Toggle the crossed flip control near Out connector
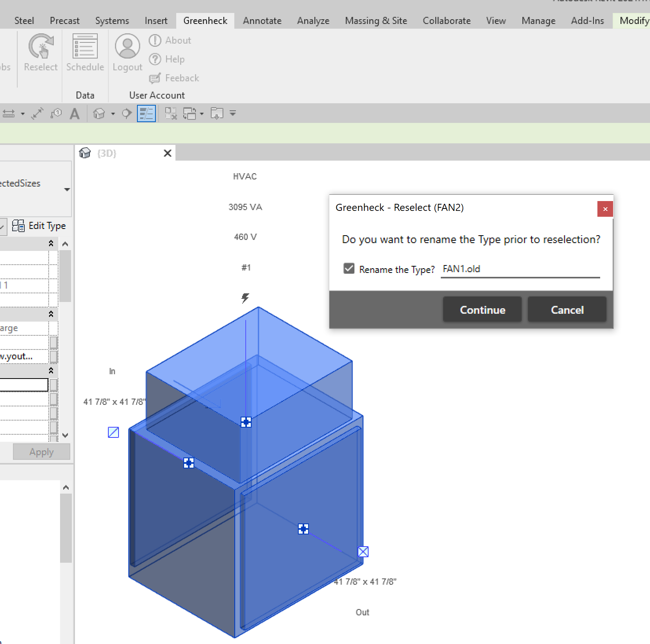Viewport: 650px width, 644px height. click(363, 552)
